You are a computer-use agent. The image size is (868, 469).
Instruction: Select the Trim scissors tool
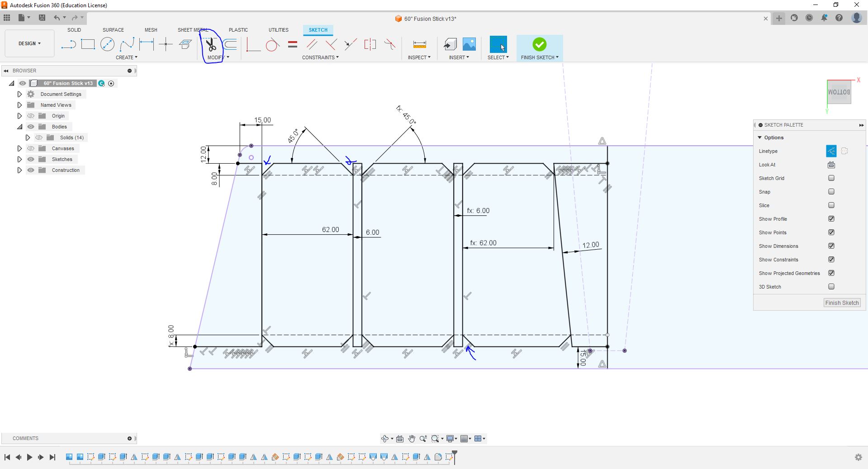pos(211,44)
